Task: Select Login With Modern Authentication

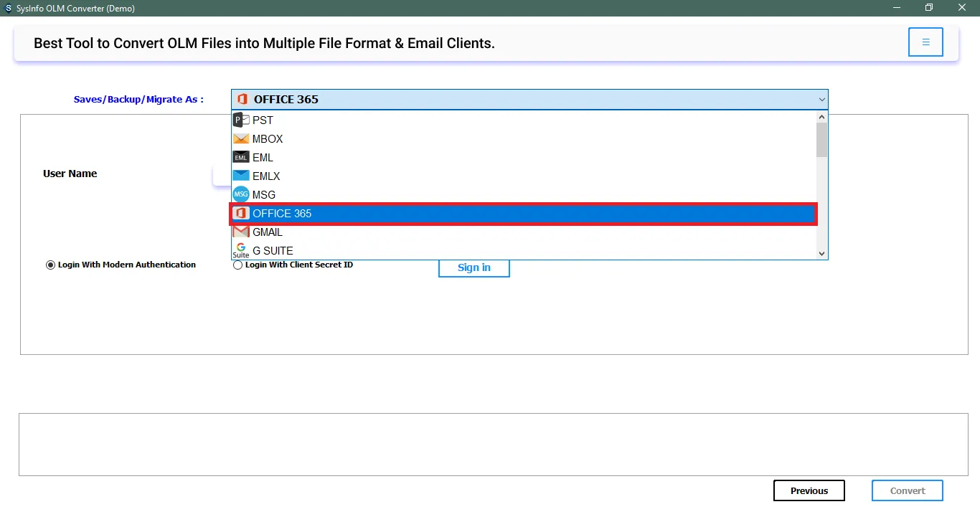Action: tap(50, 265)
